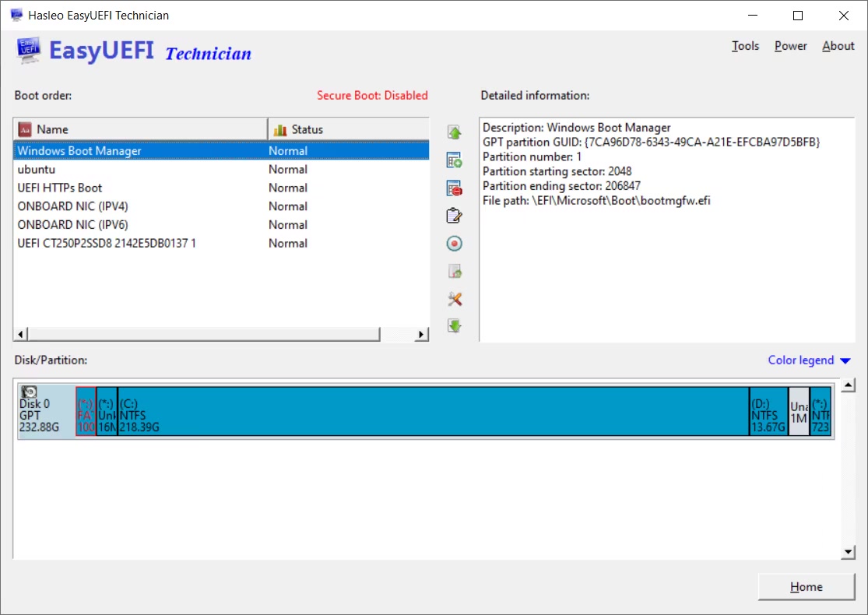Image resolution: width=868 pixels, height=615 pixels.
Task: Open the About menu
Action: (838, 46)
